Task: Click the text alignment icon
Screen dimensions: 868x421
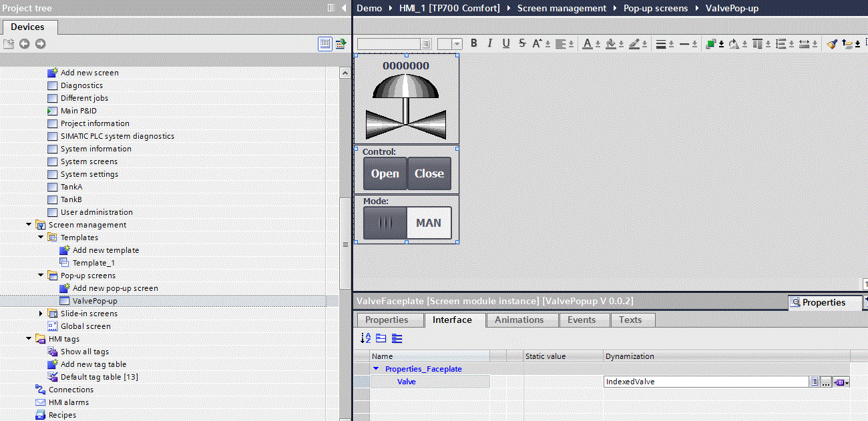Action: click(561, 43)
